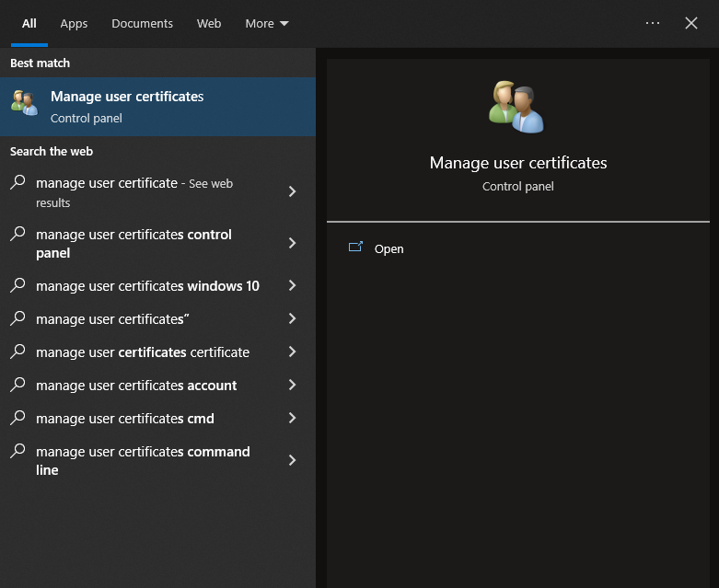Screen dimensions: 719x588
Task: Click search icon beside 'account' suggestion
Action: (17, 384)
